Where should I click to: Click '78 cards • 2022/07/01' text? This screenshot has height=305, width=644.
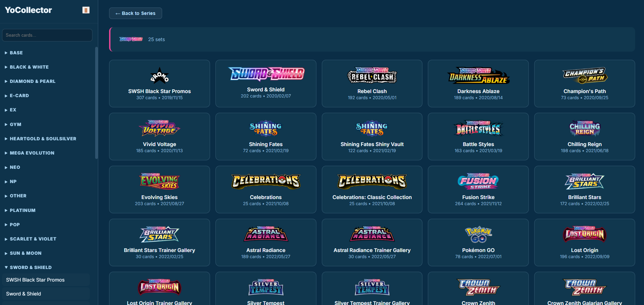tap(478, 257)
